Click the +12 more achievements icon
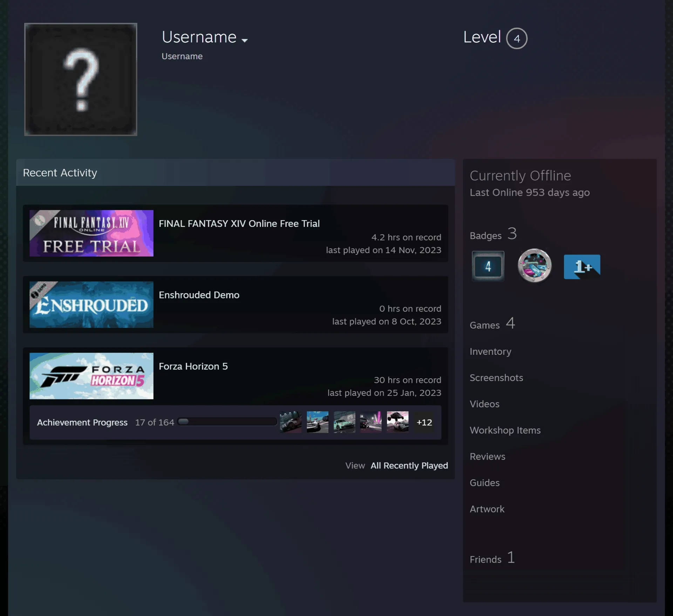 click(424, 422)
